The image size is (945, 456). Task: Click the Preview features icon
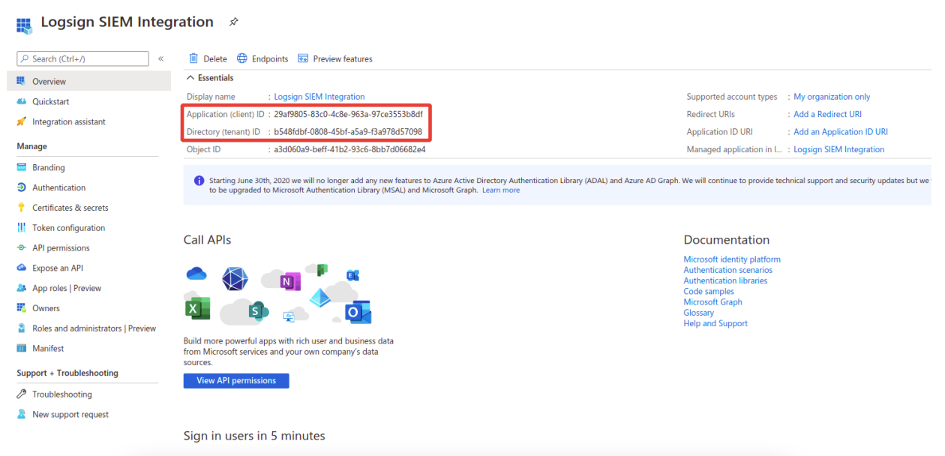(x=303, y=58)
